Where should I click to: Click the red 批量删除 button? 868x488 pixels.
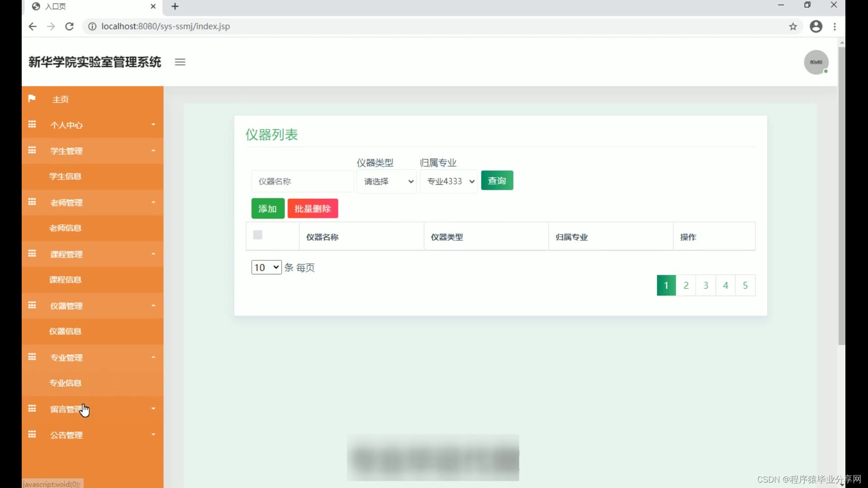pyautogui.click(x=313, y=209)
